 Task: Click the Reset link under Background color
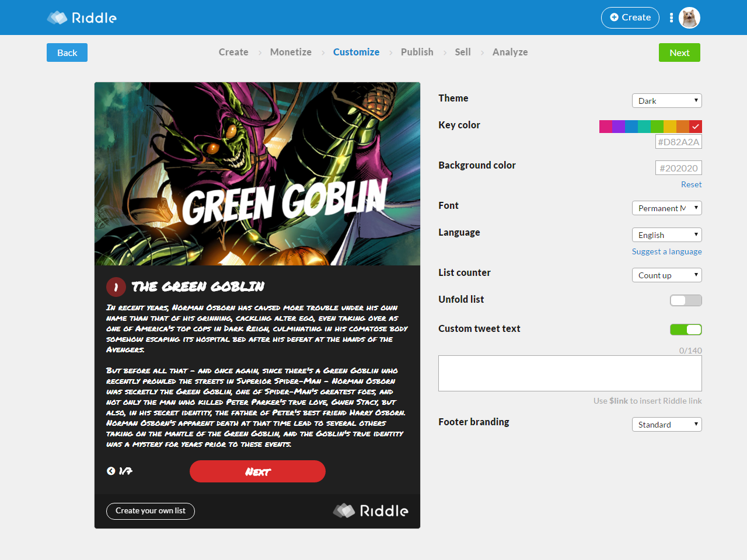pyautogui.click(x=692, y=184)
